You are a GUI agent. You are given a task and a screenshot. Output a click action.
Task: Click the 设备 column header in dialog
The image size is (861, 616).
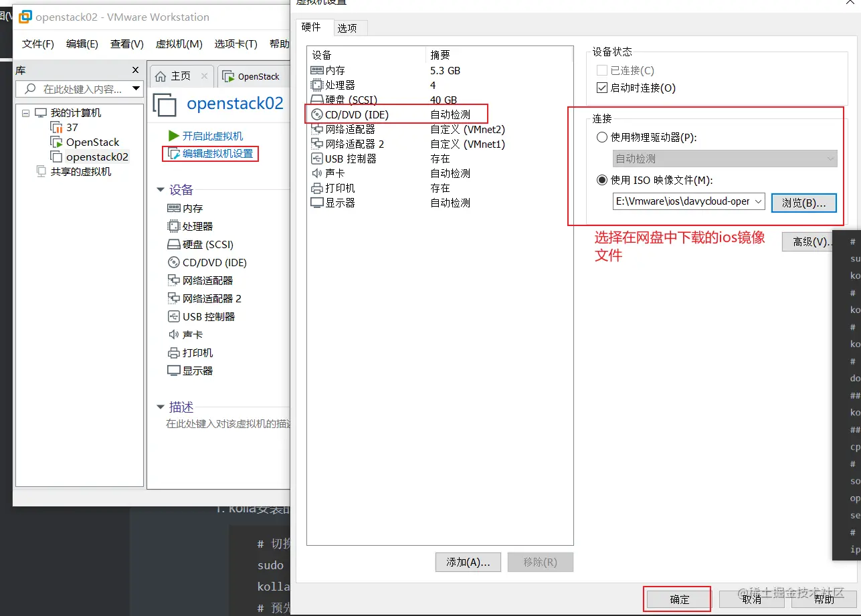pos(322,55)
